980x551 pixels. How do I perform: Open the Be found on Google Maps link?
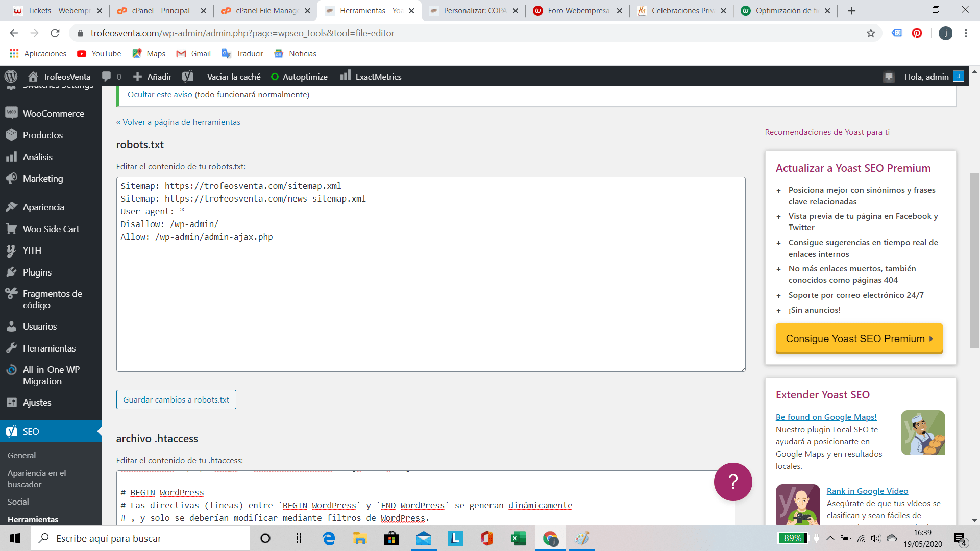[x=826, y=417]
